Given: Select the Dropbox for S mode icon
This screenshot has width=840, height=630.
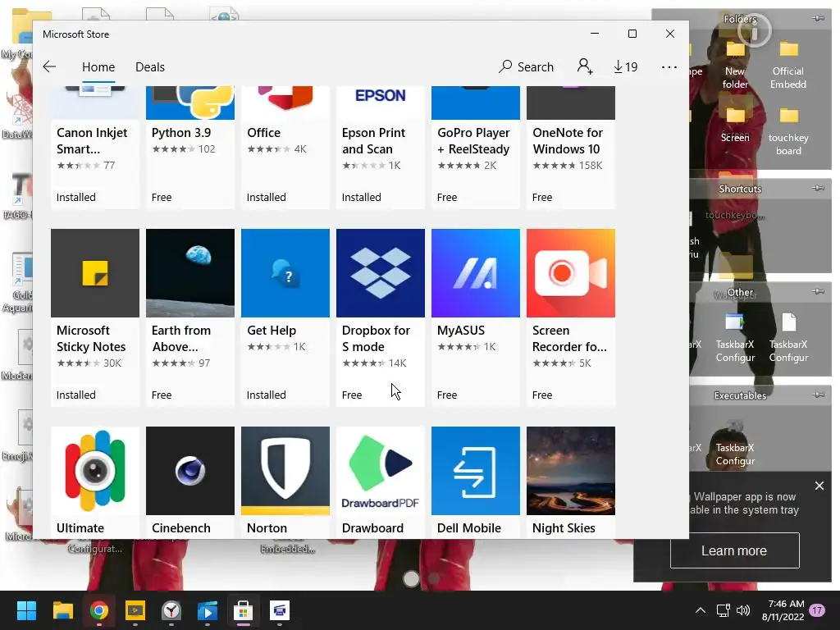Looking at the screenshot, I should 381,272.
